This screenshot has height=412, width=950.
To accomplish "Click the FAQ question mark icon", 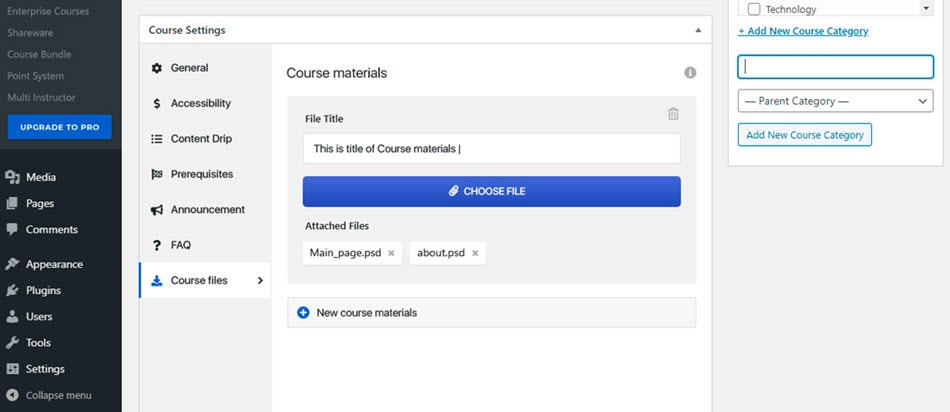I will (157, 245).
